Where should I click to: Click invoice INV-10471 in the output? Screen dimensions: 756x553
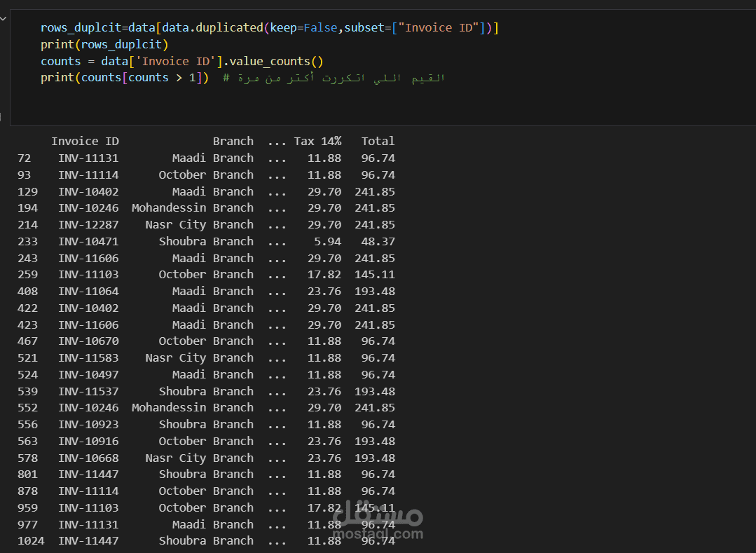click(88, 242)
